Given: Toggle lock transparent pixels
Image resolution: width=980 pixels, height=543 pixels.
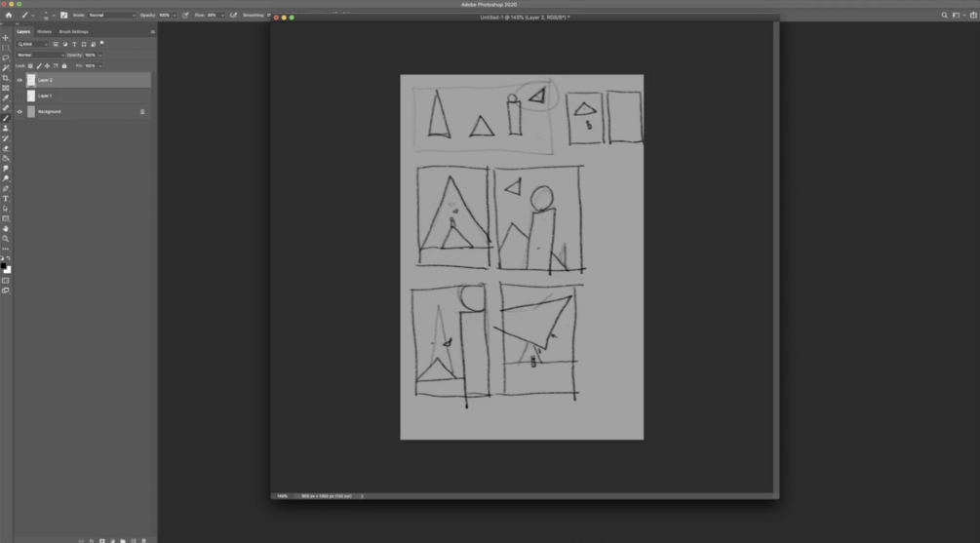Looking at the screenshot, I should click(30, 65).
